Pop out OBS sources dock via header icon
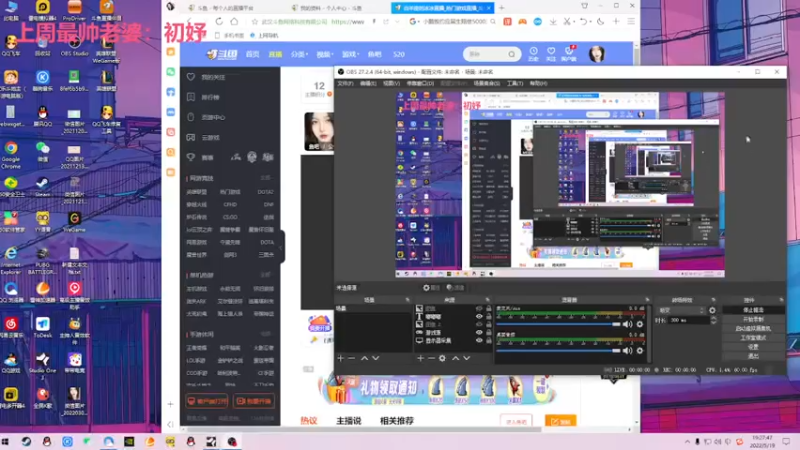 487,300
